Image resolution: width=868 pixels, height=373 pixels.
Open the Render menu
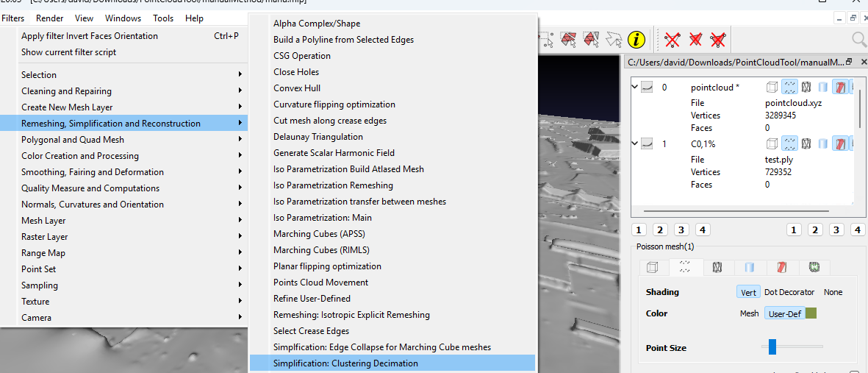tap(49, 18)
